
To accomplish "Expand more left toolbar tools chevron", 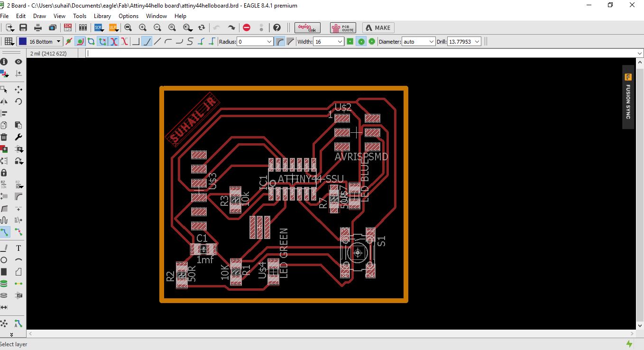I will [x=11, y=334].
